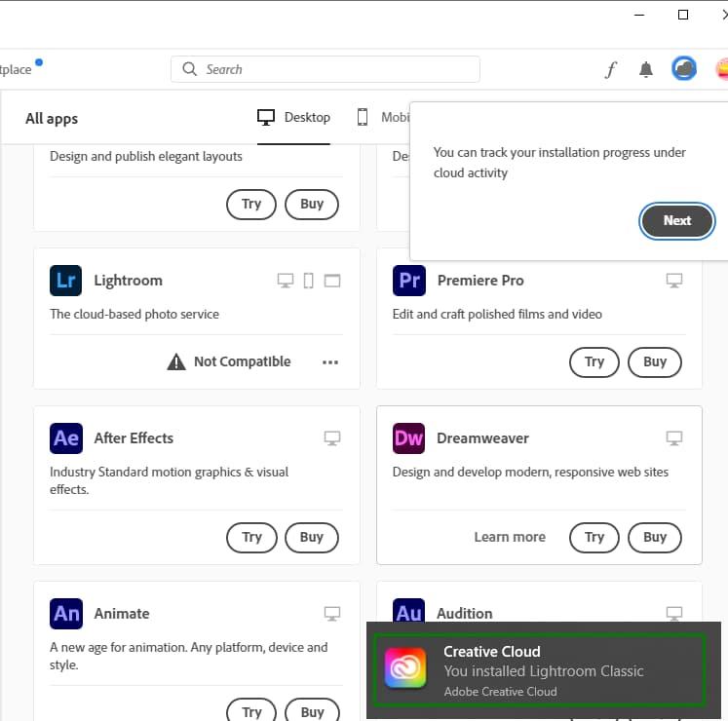Click the 'Not Compatible' status text

pos(243,361)
